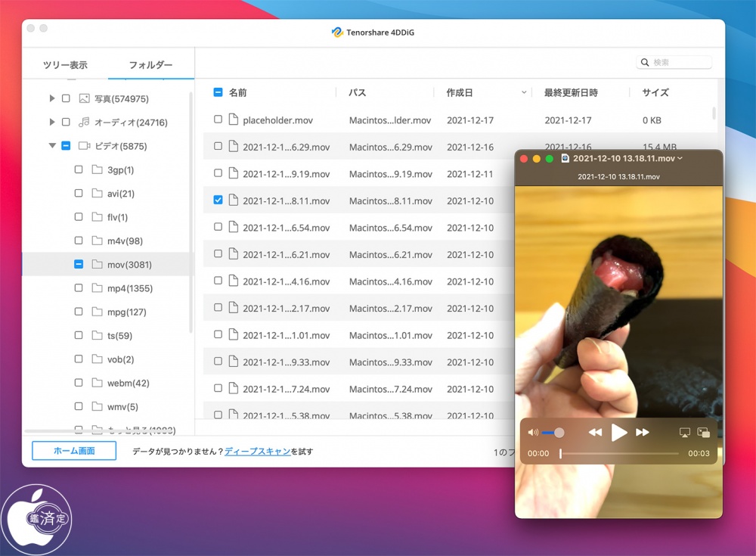
Task: Click the rewind button in video player
Action: [x=596, y=433]
